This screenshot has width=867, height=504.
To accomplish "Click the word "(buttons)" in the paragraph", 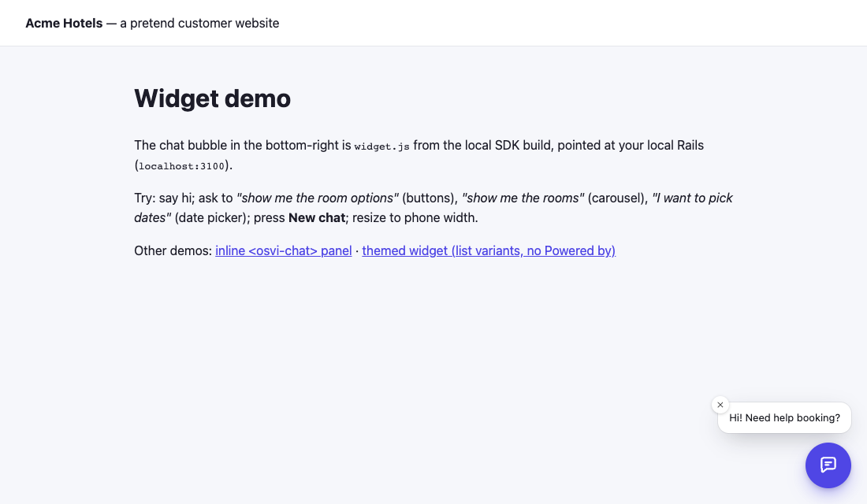I will [430, 198].
